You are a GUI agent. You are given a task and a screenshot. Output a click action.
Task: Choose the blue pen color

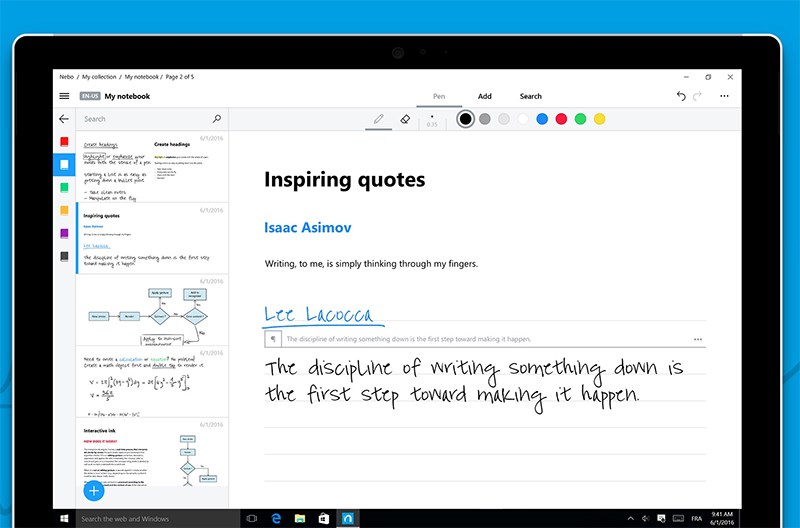tap(542, 119)
